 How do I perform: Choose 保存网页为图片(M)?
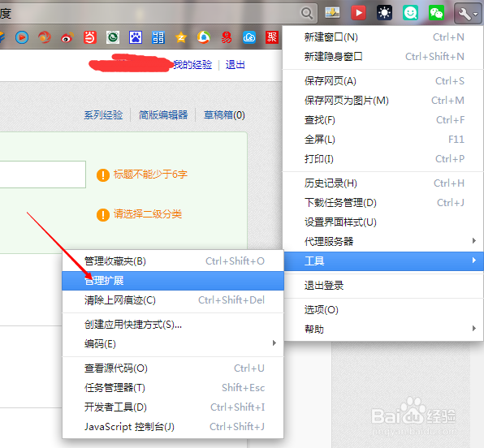click(383, 101)
